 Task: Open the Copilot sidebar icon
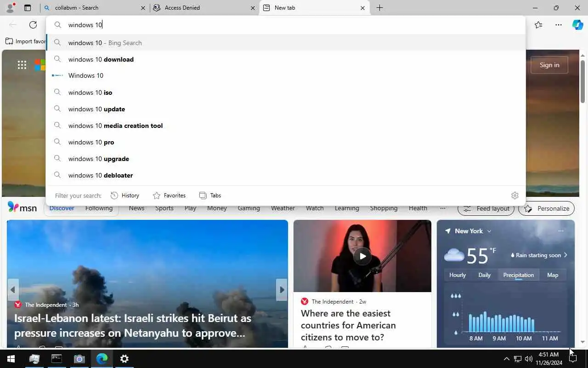[x=577, y=25]
